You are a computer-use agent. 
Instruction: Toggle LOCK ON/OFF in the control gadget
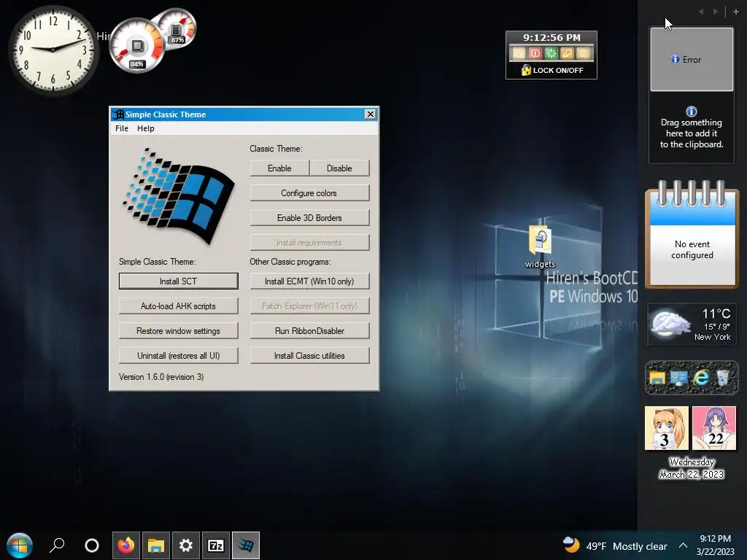pos(551,70)
